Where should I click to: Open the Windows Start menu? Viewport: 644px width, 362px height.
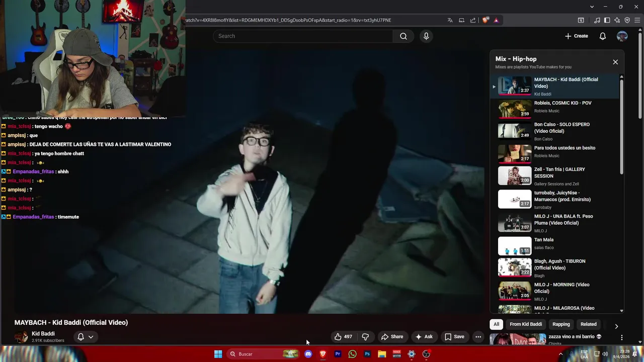(218, 354)
